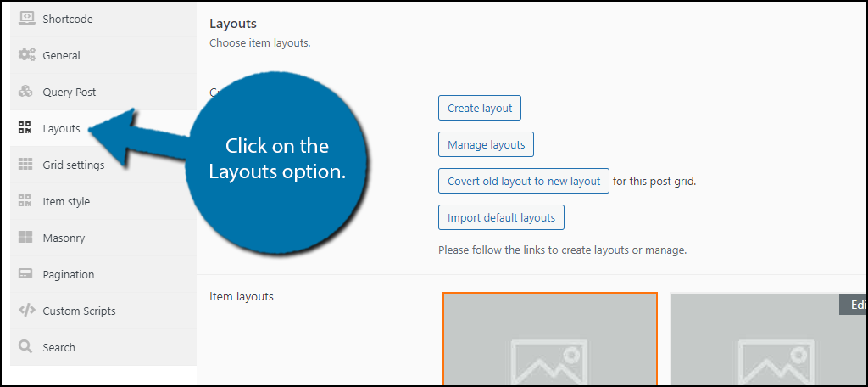Click the Custom Scripts code icon
The image size is (868, 387).
[x=26, y=311]
